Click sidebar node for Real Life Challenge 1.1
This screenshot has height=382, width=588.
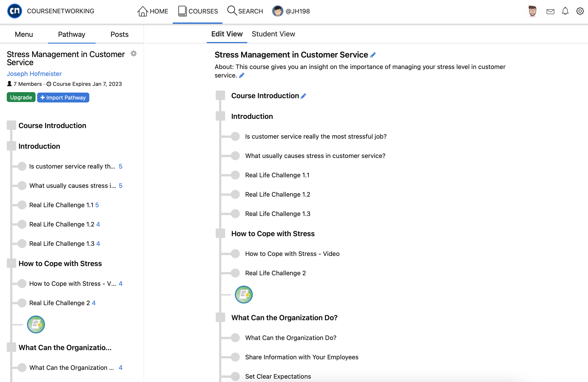pos(22,205)
